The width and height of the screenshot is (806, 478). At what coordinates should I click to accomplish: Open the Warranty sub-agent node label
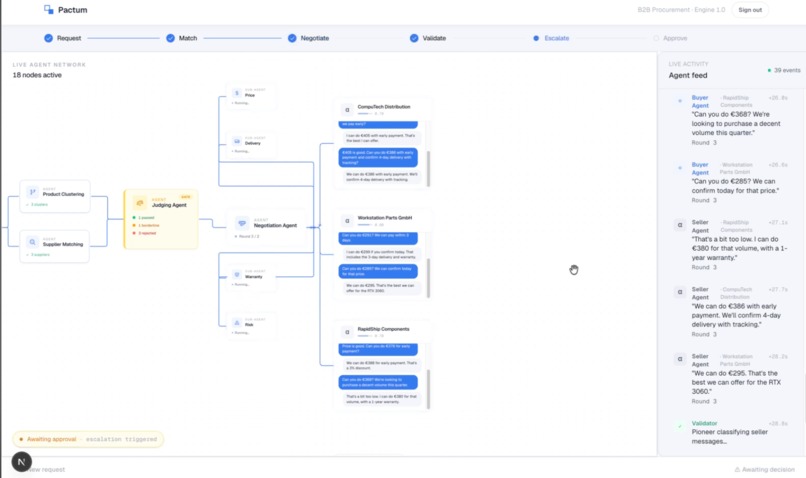click(253, 277)
